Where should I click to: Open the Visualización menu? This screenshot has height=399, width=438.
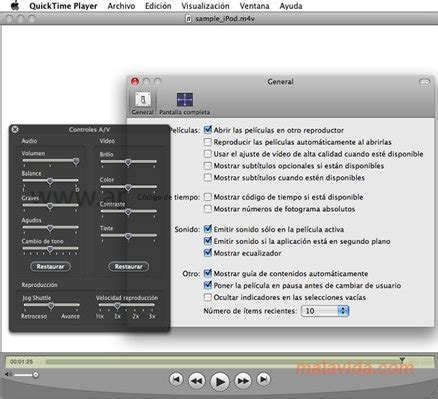(x=205, y=6)
